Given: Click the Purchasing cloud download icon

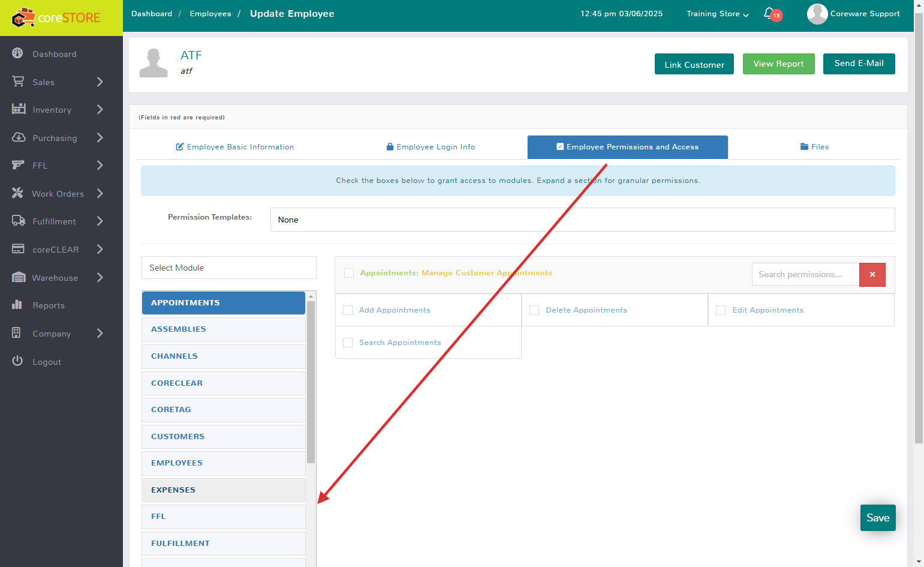Looking at the screenshot, I should pos(18,137).
